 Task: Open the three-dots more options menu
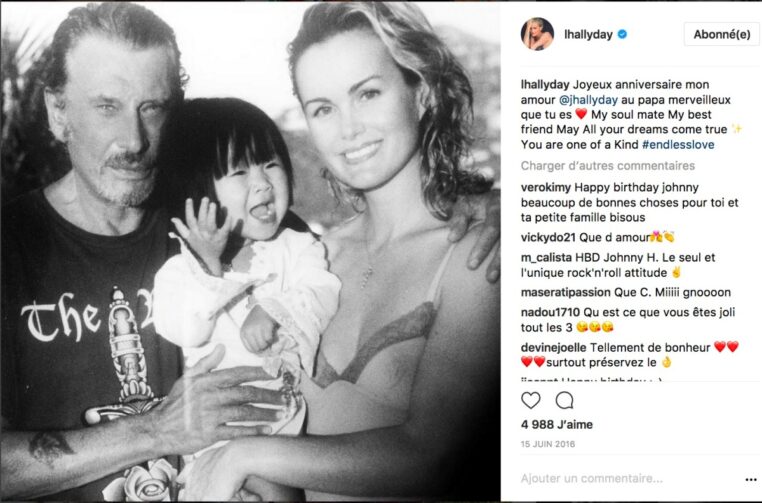pyautogui.click(x=751, y=479)
